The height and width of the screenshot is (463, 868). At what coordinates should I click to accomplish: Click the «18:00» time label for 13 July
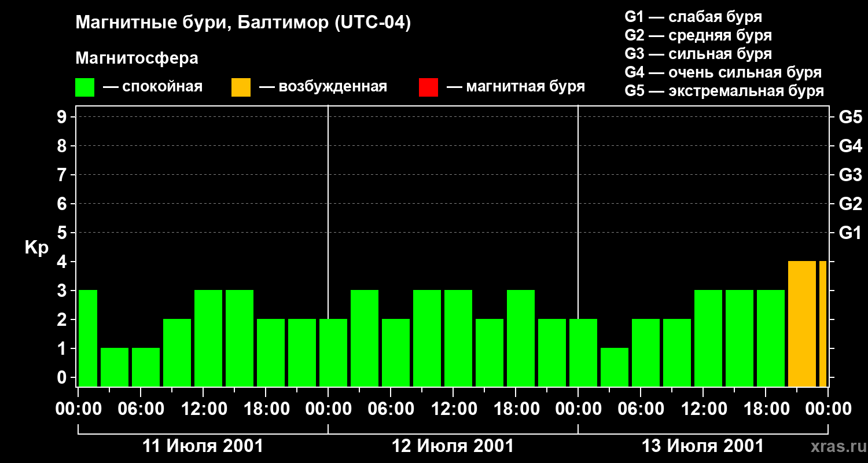click(766, 409)
